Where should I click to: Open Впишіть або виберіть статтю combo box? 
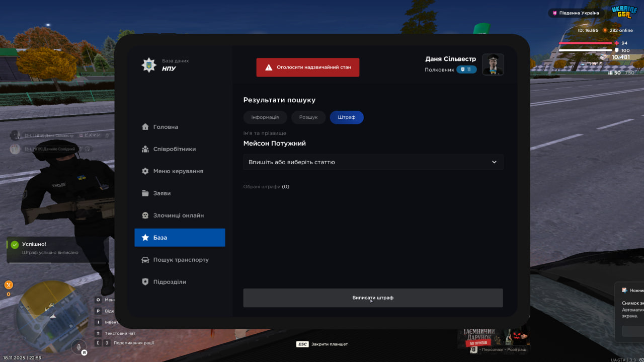pos(373,162)
